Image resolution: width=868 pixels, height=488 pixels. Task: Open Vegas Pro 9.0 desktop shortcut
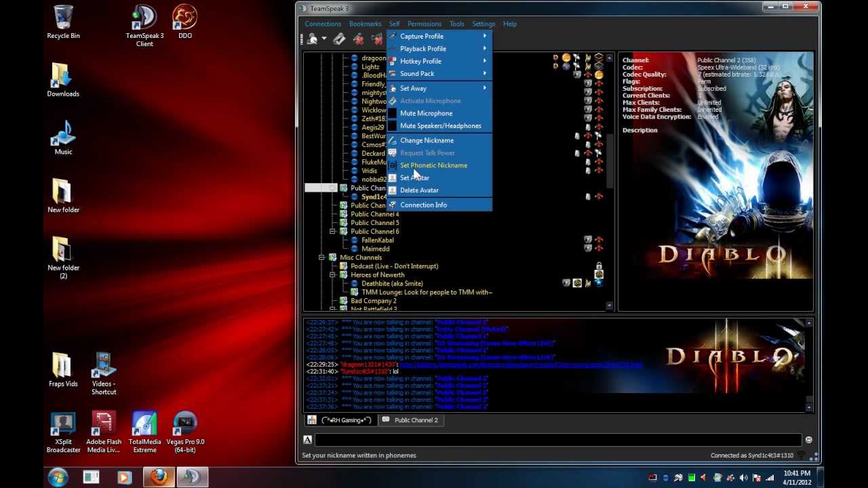tap(185, 432)
